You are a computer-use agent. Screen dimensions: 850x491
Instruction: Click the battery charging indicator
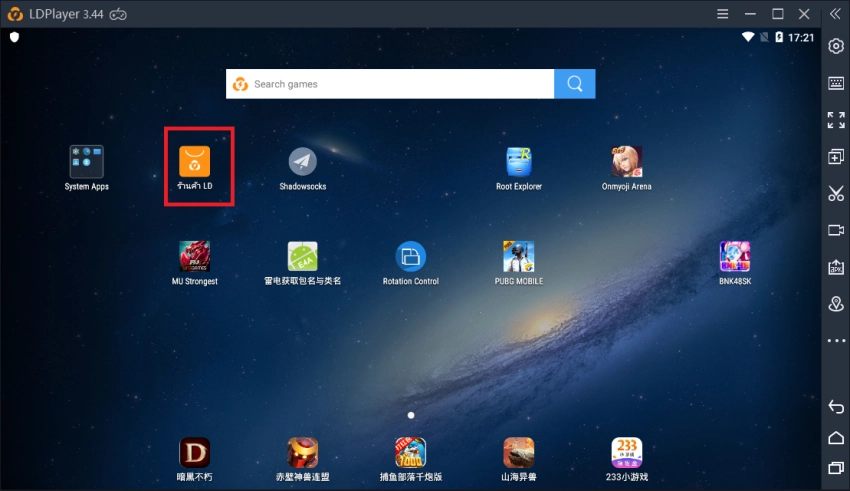[x=779, y=37]
